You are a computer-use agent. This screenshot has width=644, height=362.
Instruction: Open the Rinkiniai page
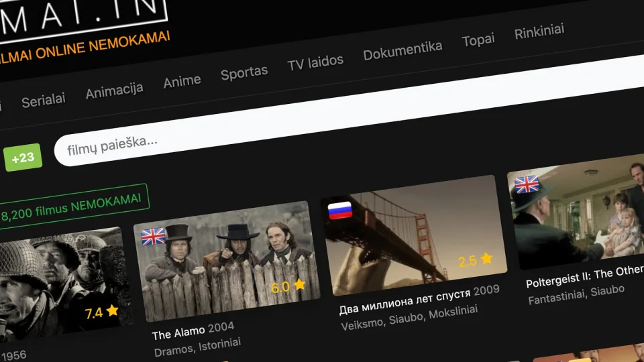point(539,32)
